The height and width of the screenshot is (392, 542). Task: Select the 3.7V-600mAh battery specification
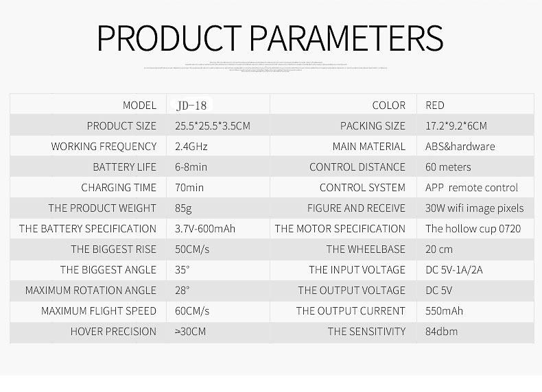point(205,229)
